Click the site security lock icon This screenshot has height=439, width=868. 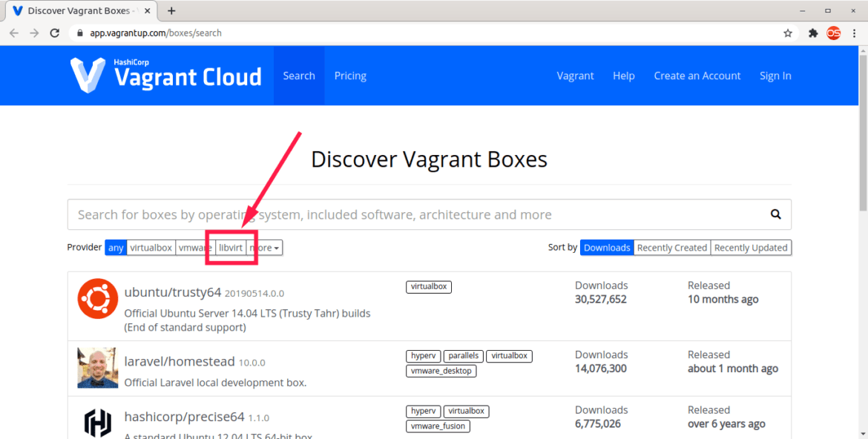(x=79, y=33)
